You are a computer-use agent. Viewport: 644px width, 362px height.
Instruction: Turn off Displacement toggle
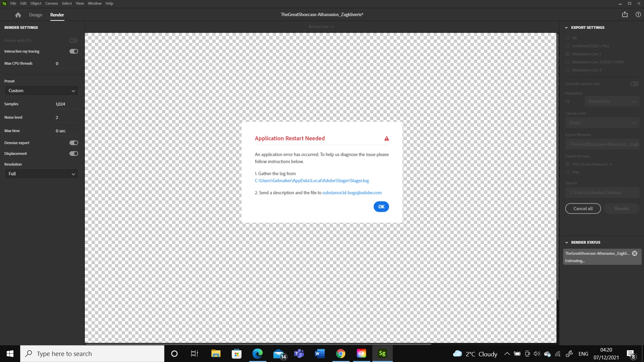point(73,154)
